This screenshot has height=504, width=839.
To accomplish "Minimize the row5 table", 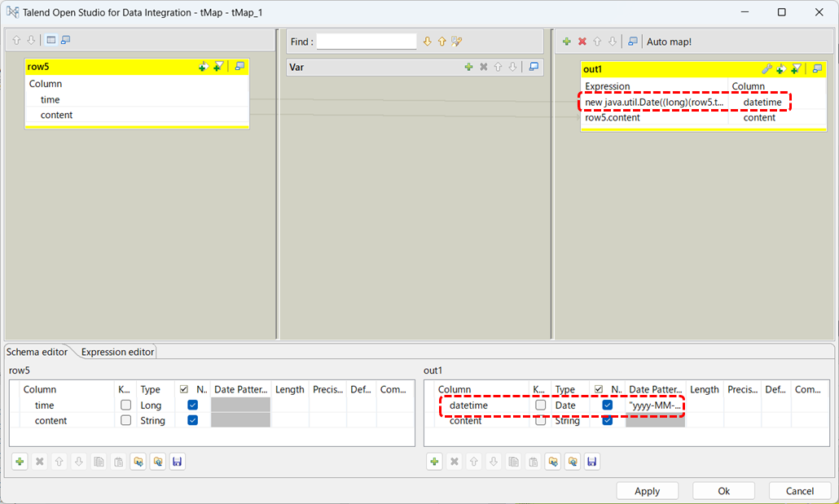I will (239, 66).
